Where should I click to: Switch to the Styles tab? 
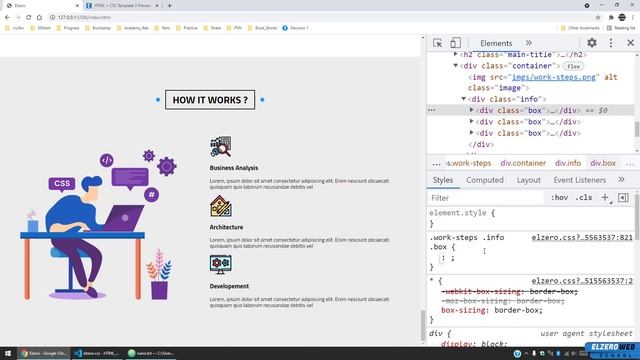point(443,180)
